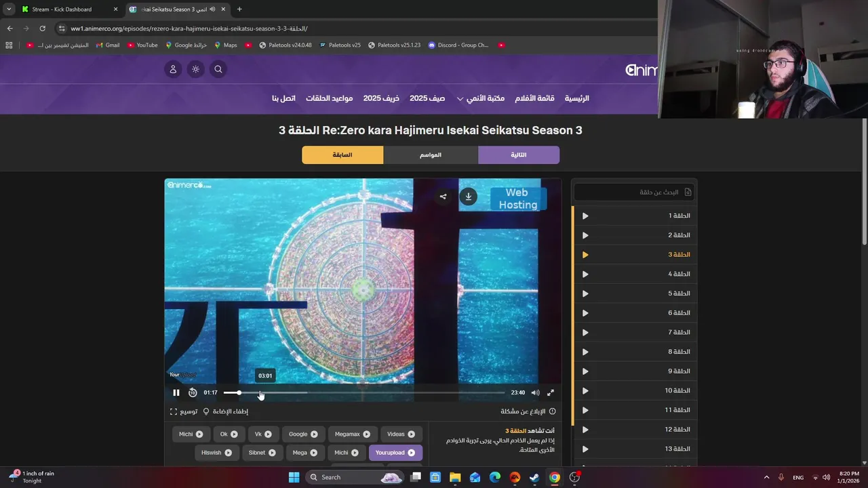Open the movies list (قائمة الأفلام)
The width and height of the screenshot is (868, 488).
(534, 98)
